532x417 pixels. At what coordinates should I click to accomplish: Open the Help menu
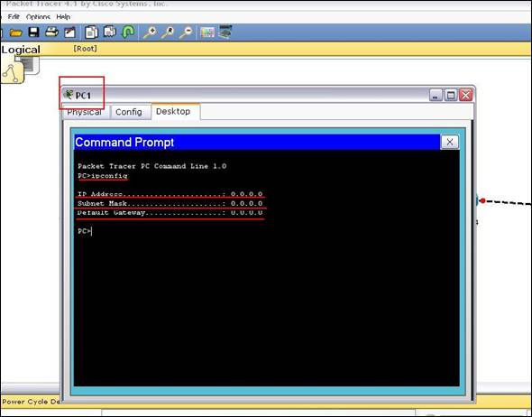click(x=63, y=16)
